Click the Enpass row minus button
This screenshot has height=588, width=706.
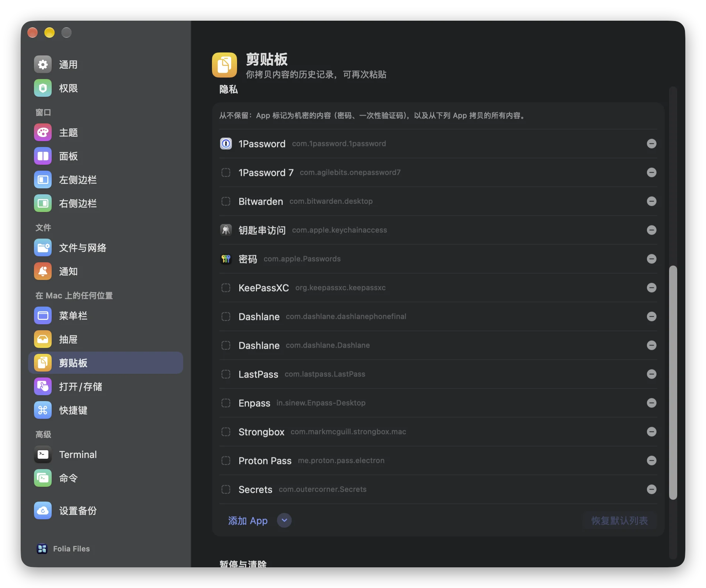point(652,403)
